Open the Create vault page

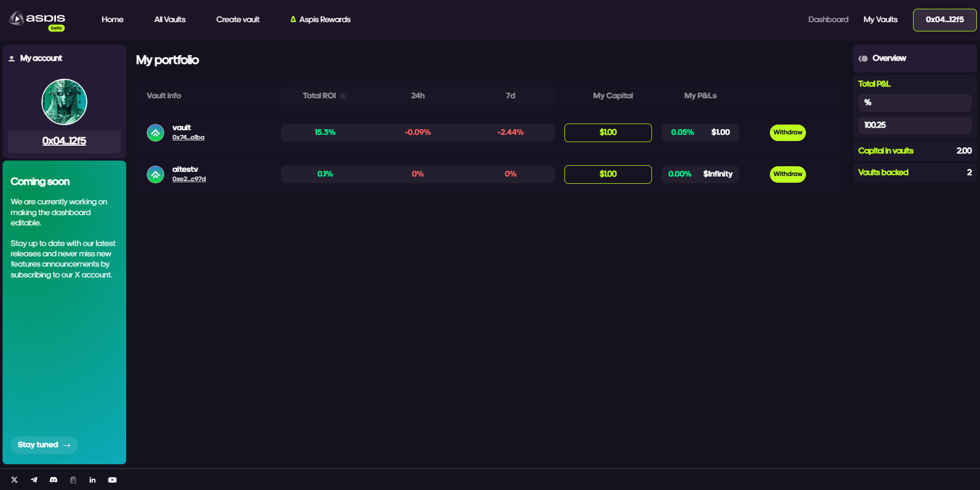point(238,20)
